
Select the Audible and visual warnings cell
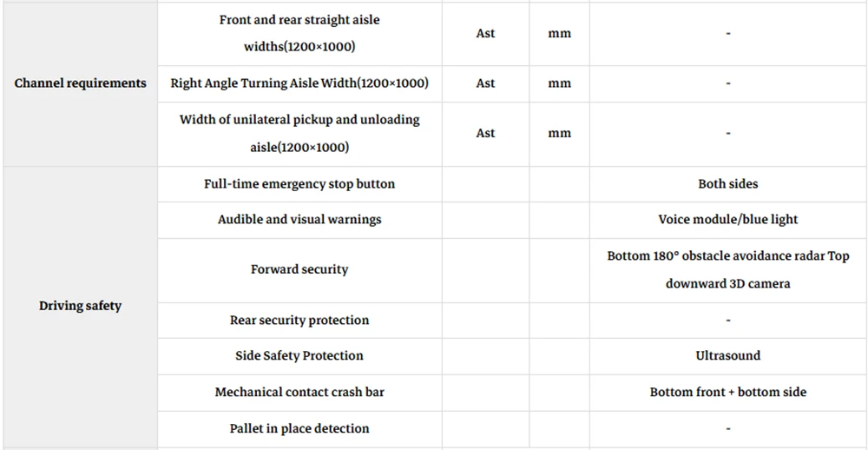[x=299, y=220]
